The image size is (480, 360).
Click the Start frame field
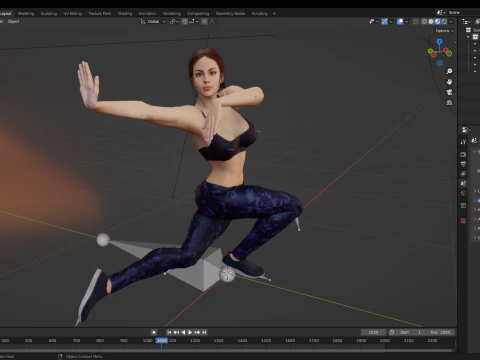point(411,332)
